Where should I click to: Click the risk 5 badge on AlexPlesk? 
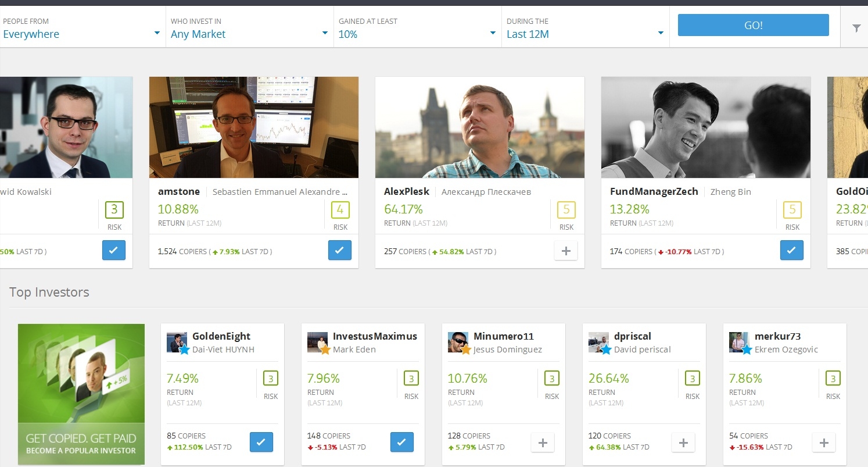click(x=566, y=210)
